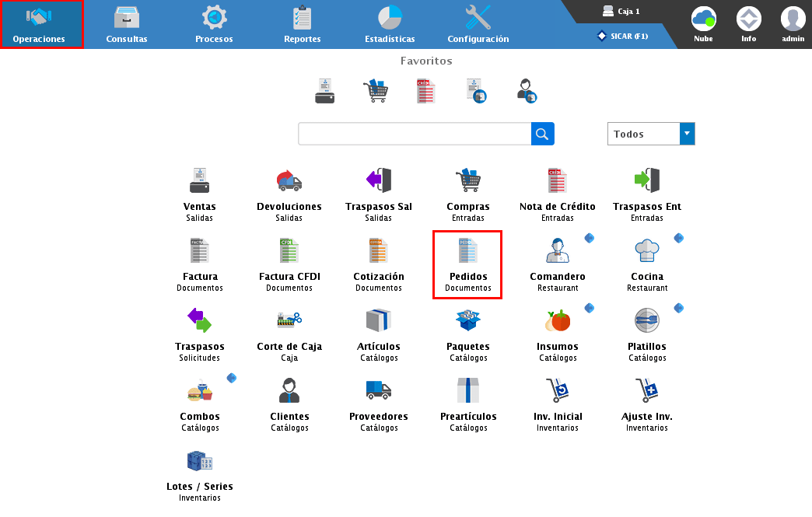The width and height of the screenshot is (812, 517).
Task: Open Lotes / Series inventory icon
Action: 200,461
